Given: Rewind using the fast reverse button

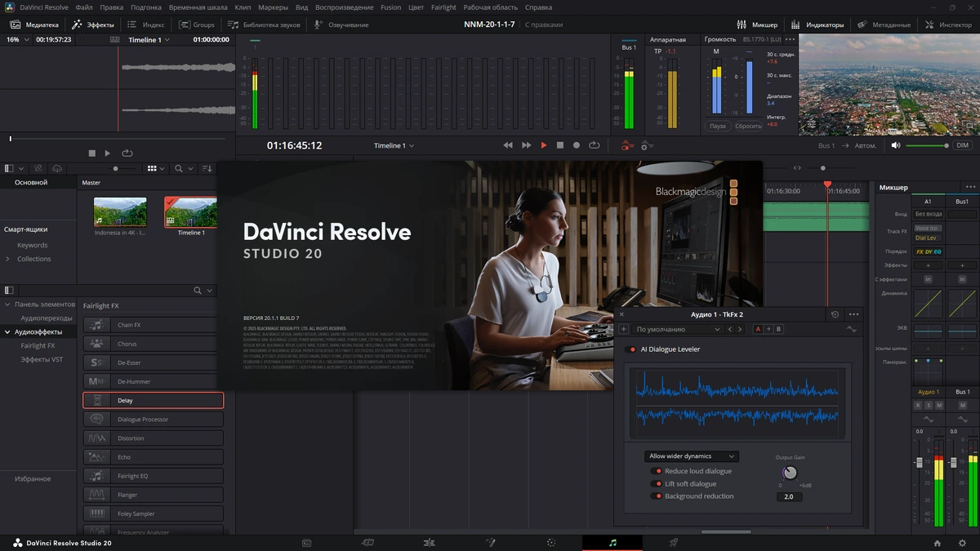Looking at the screenshot, I should click(508, 145).
